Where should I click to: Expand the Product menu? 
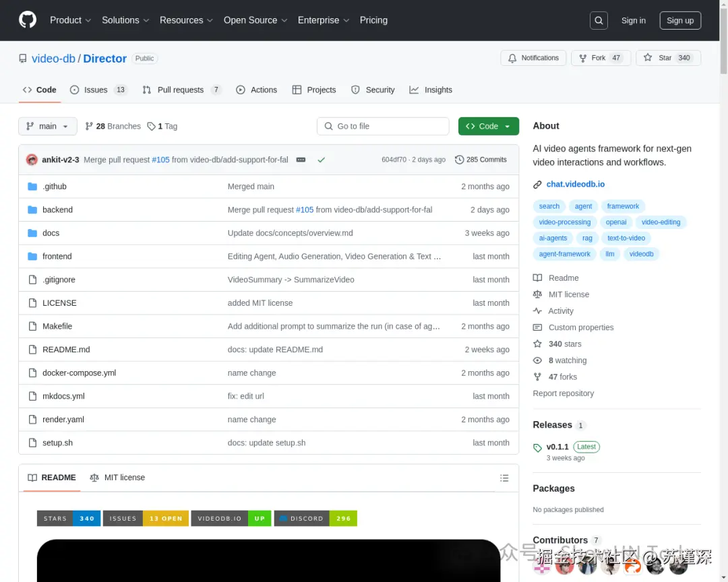[71, 20]
